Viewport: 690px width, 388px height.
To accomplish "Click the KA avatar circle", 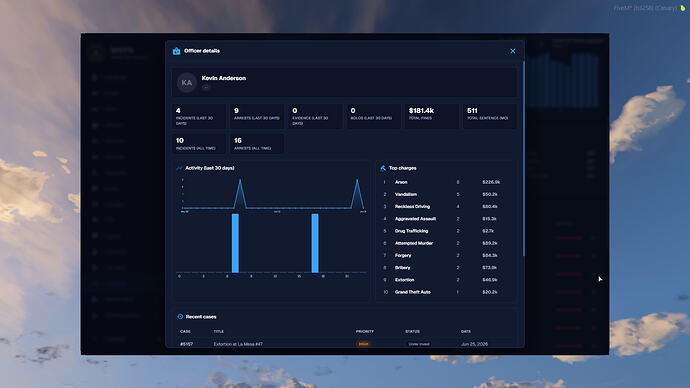I will [x=187, y=83].
